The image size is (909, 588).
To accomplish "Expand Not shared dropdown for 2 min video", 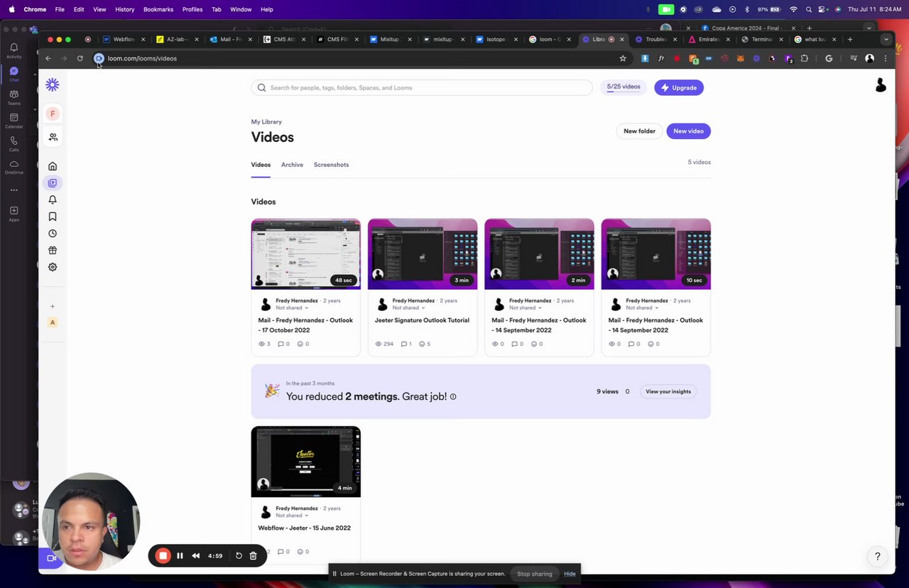I will (526, 307).
